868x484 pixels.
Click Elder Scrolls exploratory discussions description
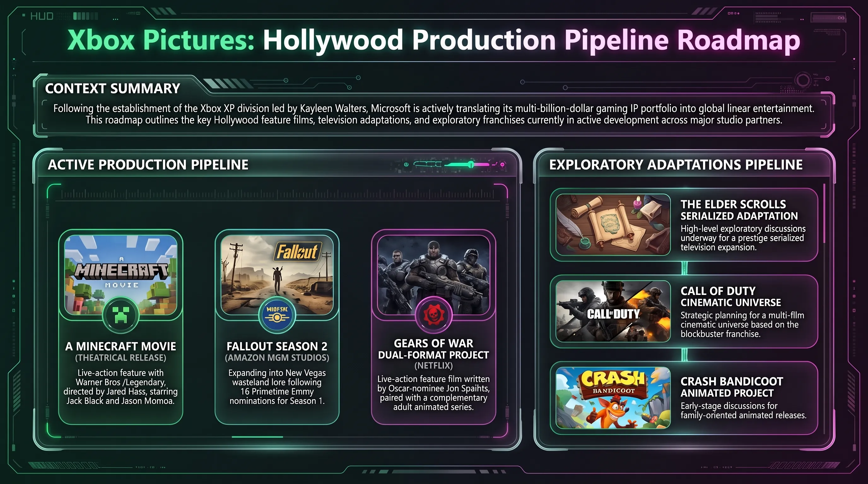pos(743,238)
